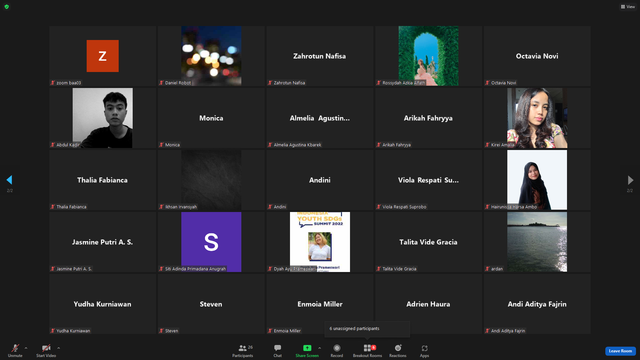
Task: Go to previous gallery page arrow
Action: coord(9,180)
